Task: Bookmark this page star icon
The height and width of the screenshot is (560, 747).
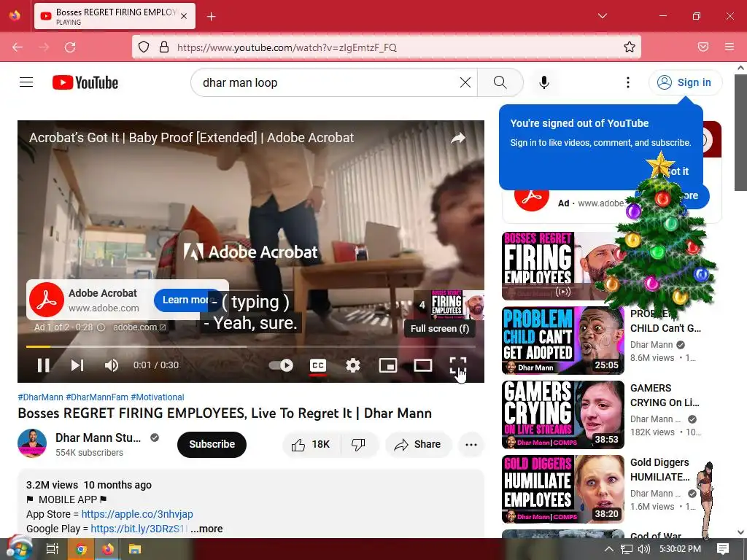Action: 630,47
